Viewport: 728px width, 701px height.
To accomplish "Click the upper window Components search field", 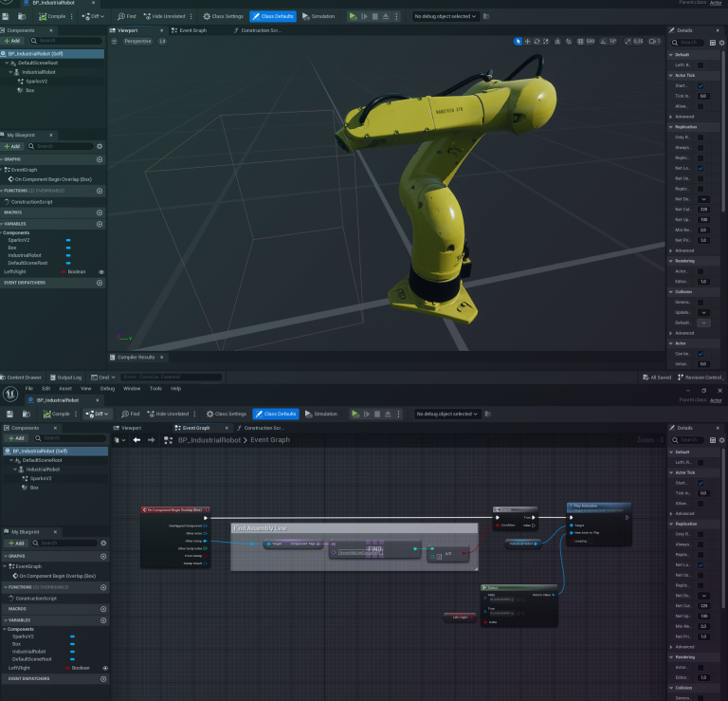I will point(66,41).
